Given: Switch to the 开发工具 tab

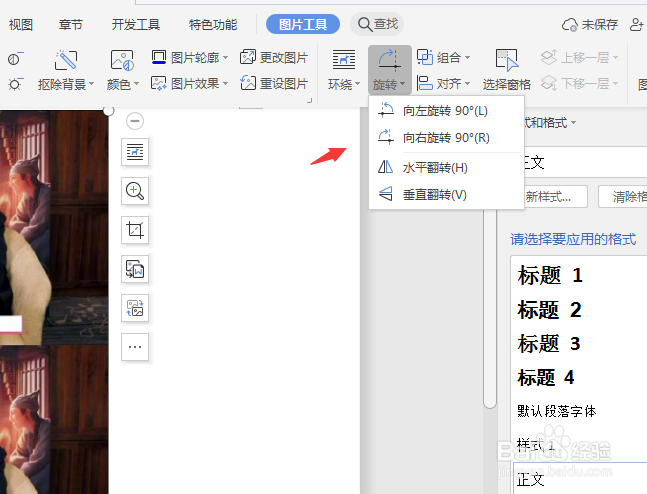Looking at the screenshot, I should (x=135, y=25).
